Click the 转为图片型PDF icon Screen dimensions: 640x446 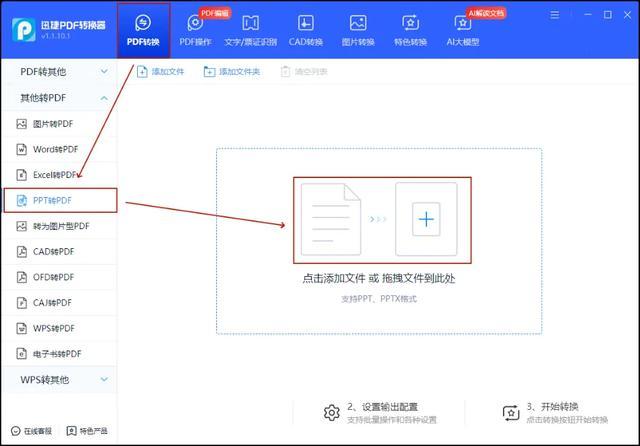[x=22, y=226]
